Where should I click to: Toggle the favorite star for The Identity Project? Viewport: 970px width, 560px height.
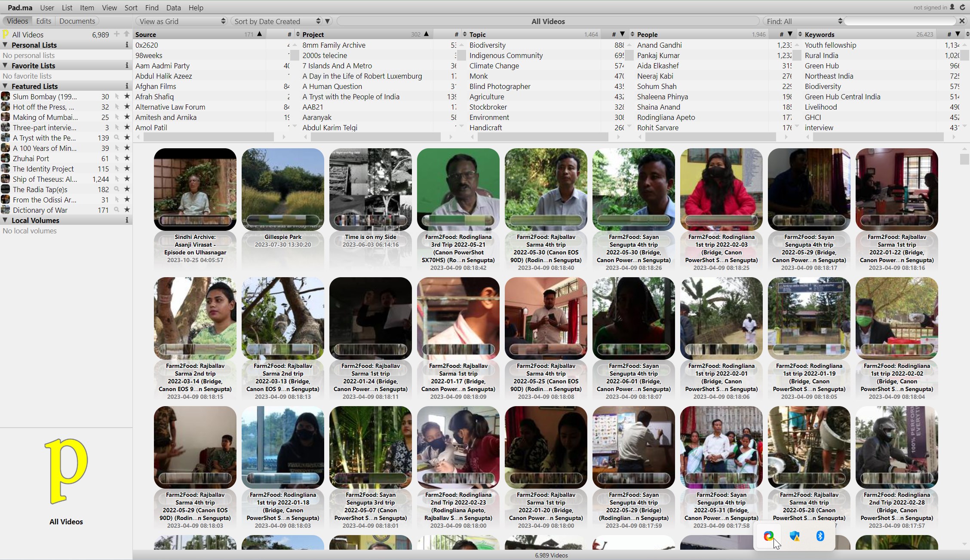pos(127,168)
